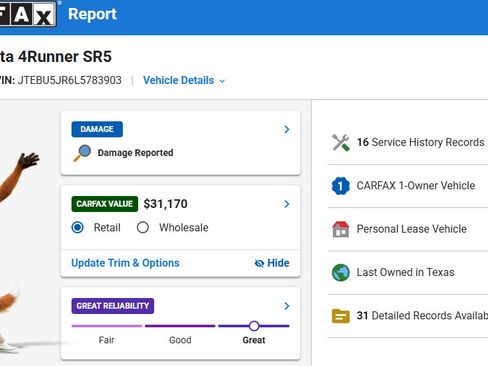Image resolution: width=488 pixels, height=366 pixels.
Task: Click the blue 1-Owner badge icon
Action: (341, 186)
